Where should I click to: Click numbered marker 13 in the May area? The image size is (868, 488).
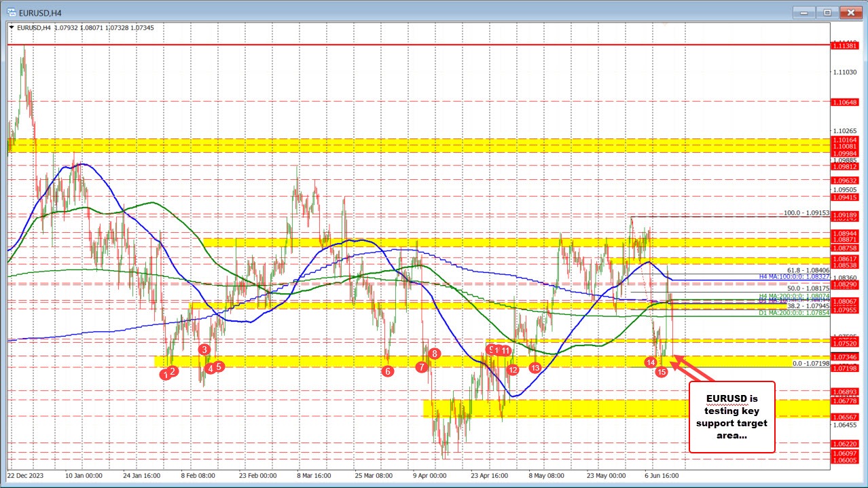[x=535, y=369]
